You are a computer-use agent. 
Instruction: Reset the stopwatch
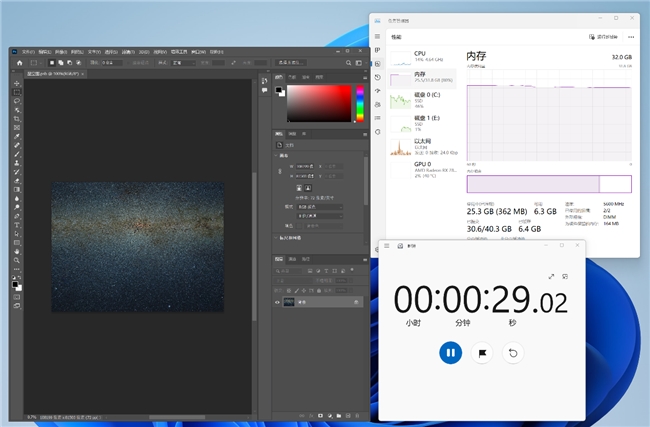[513, 353]
